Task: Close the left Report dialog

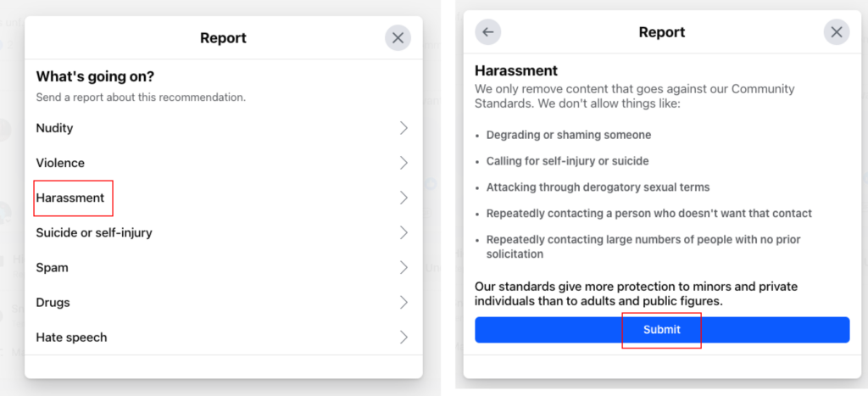Action: coord(398,37)
